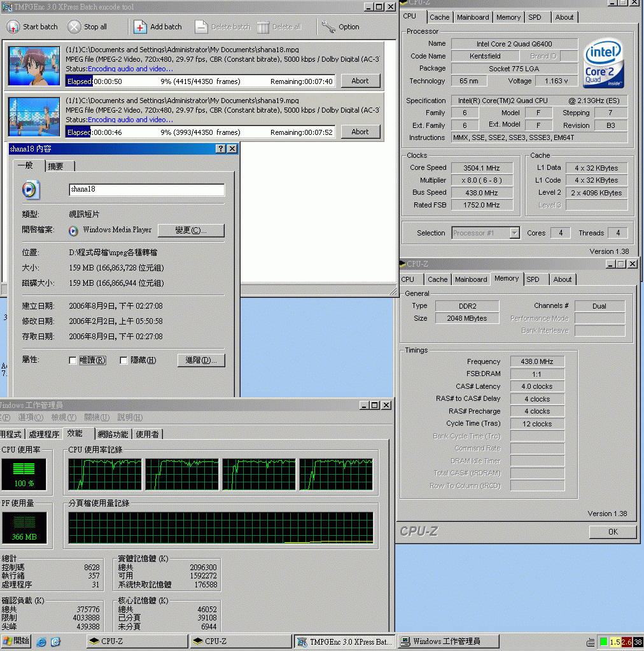Click the Intel Core 2 Quad logo
Screen dimensions: 644x651
point(603,63)
